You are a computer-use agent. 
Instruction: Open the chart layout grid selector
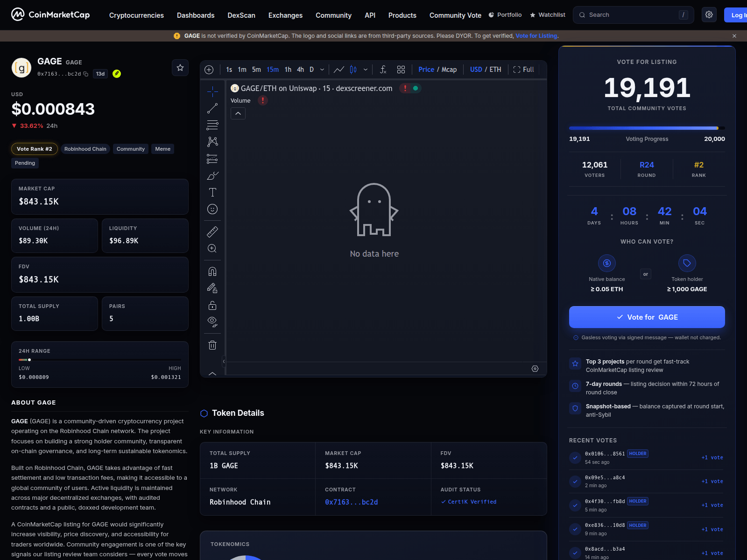(x=401, y=70)
